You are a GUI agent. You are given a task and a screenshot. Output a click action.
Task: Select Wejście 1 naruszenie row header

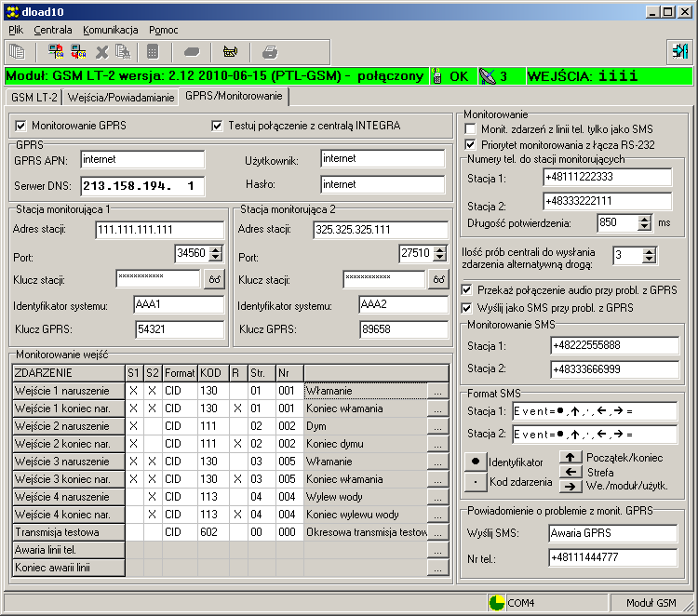point(69,391)
